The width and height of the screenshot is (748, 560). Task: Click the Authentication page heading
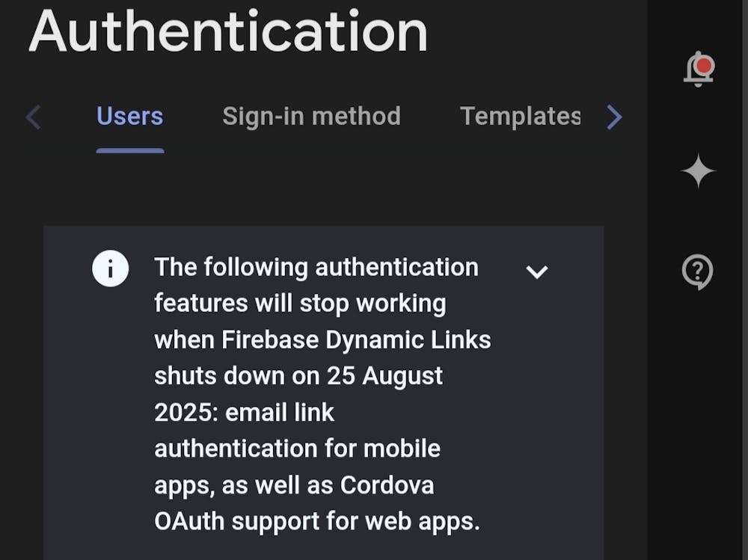point(227,31)
